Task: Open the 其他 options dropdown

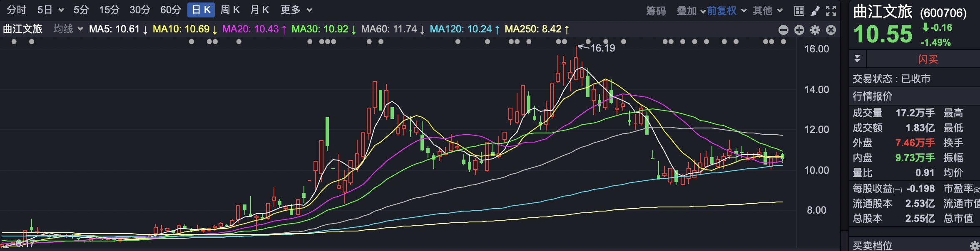Action: (x=768, y=11)
